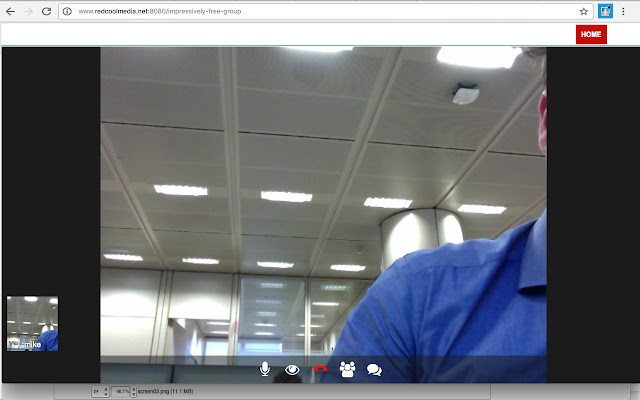View site information icon in address bar

tap(67, 11)
